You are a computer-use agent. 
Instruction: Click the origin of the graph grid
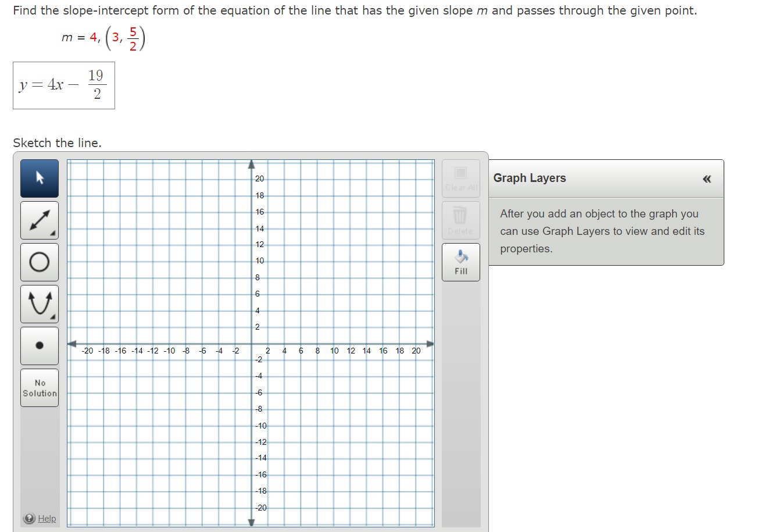coord(252,343)
